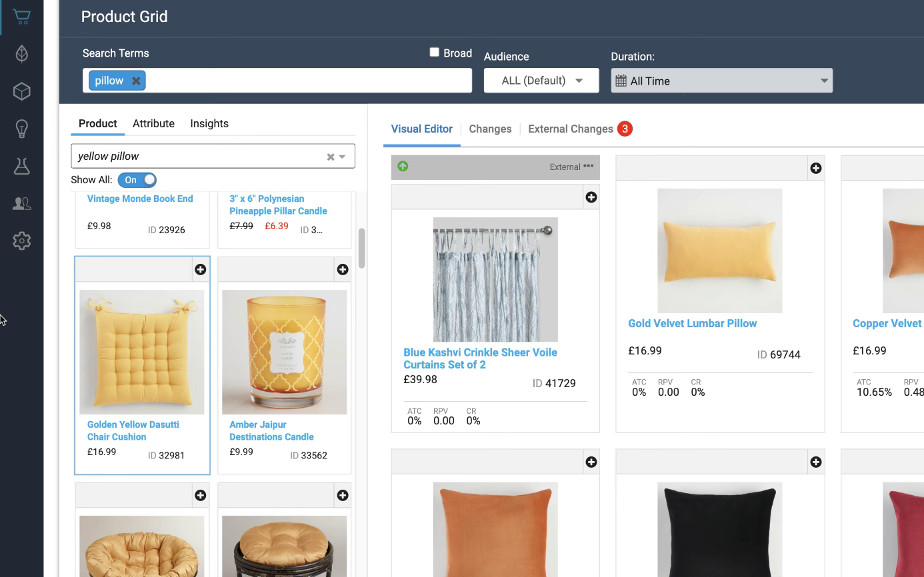Click the Search Terms input field
This screenshot has width=924, height=577.
tap(277, 81)
